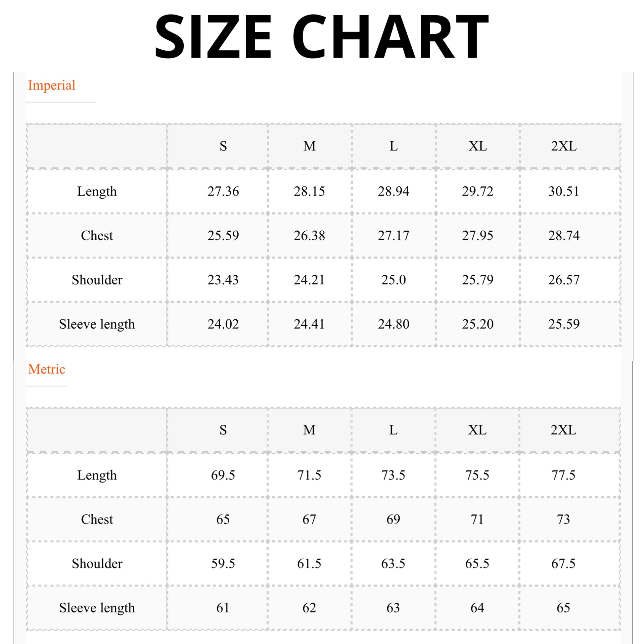Click the SIZE CHART title
The image size is (644, 644).
(321, 37)
